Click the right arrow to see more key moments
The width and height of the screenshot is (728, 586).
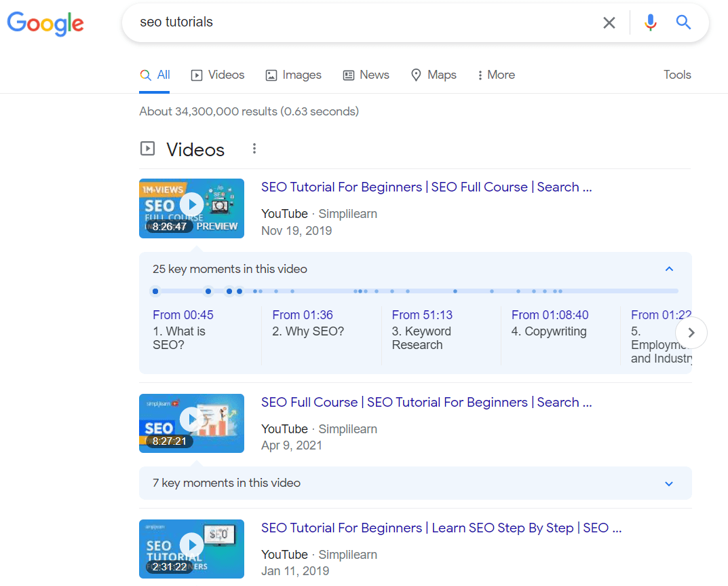[691, 333]
